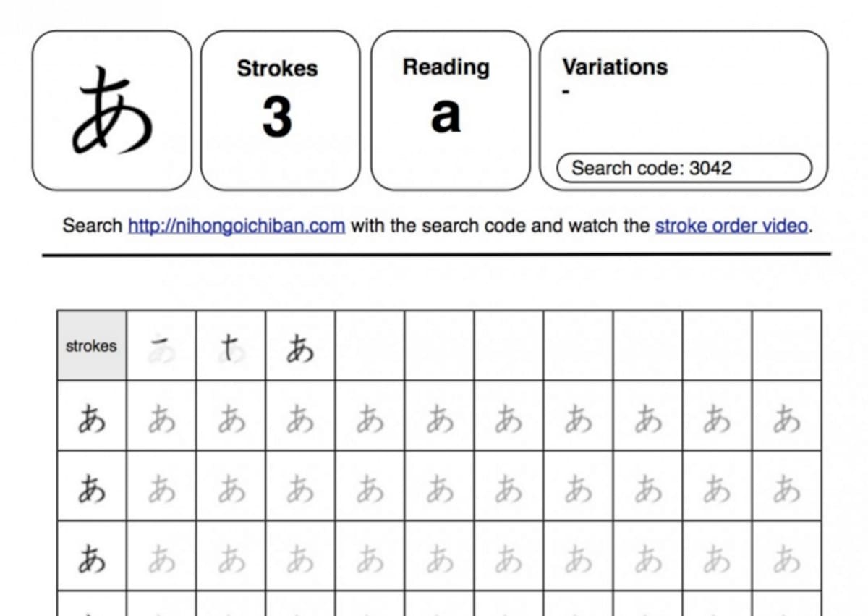This screenshot has width=868, height=616.
Task: Click the Reading a info card
Action: tap(450, 110)
